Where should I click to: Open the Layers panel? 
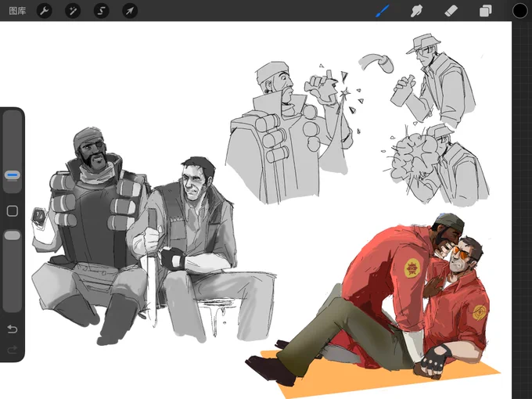click(x=486, y=11)
